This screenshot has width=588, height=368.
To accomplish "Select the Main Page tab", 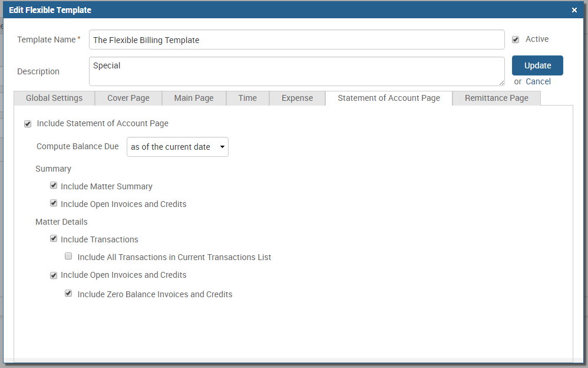I will click(194, 98).
